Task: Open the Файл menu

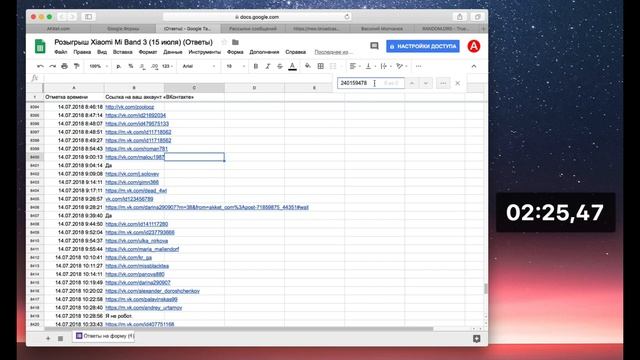Action: point(61,52)
